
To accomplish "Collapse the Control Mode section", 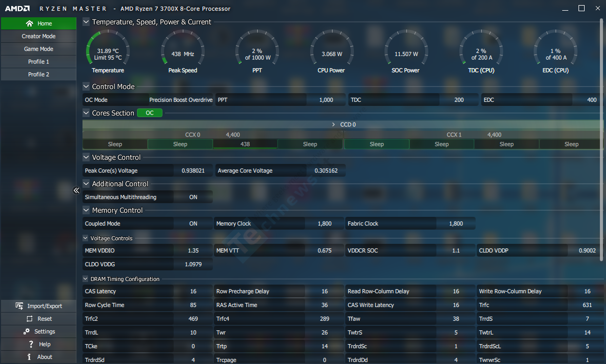I will 86,86.
